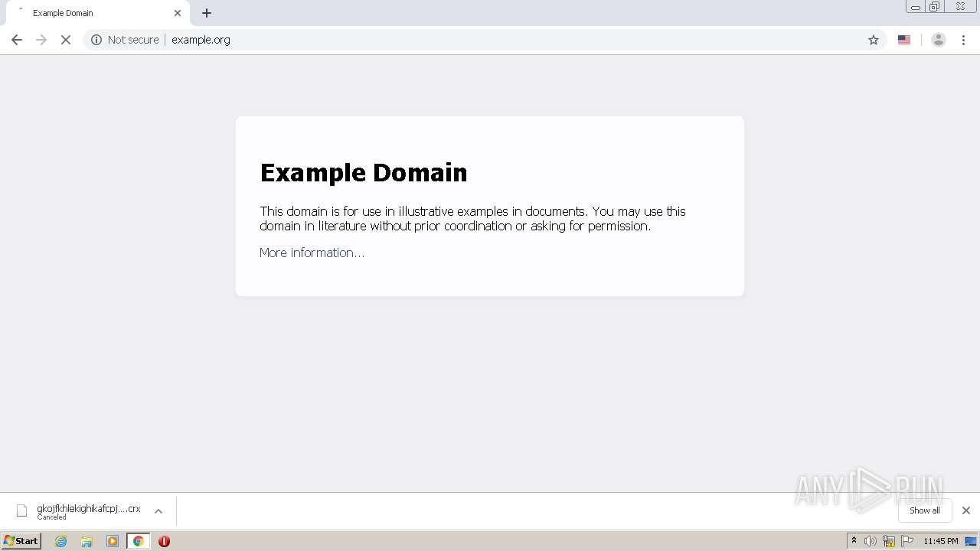Viewport: 980px width, 551px height.
Task: Open the network status tray icon
Action: pyautogui.click(x=889, y=541)
